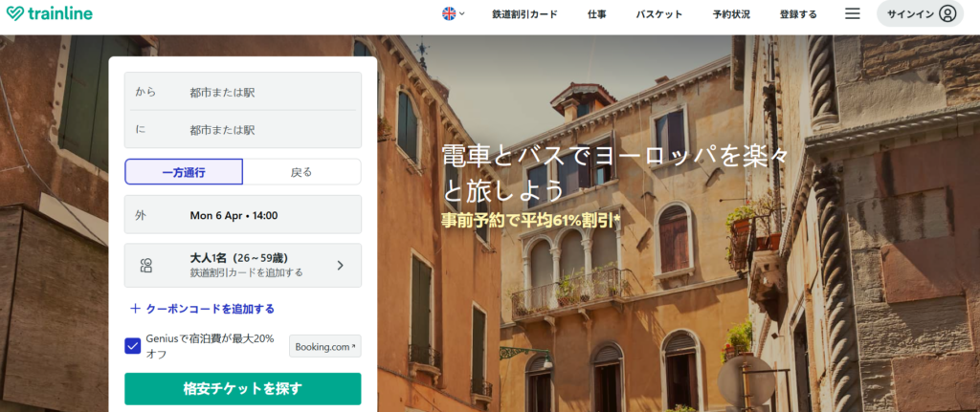Screen dimensions: 980x412
Task: Click the サインイン sign-in button
Action: [920, 13]
